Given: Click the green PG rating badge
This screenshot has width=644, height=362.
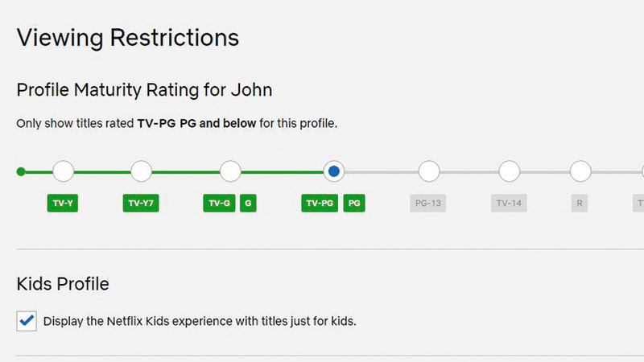Looking at the screenshot, I should coord(354,204).
